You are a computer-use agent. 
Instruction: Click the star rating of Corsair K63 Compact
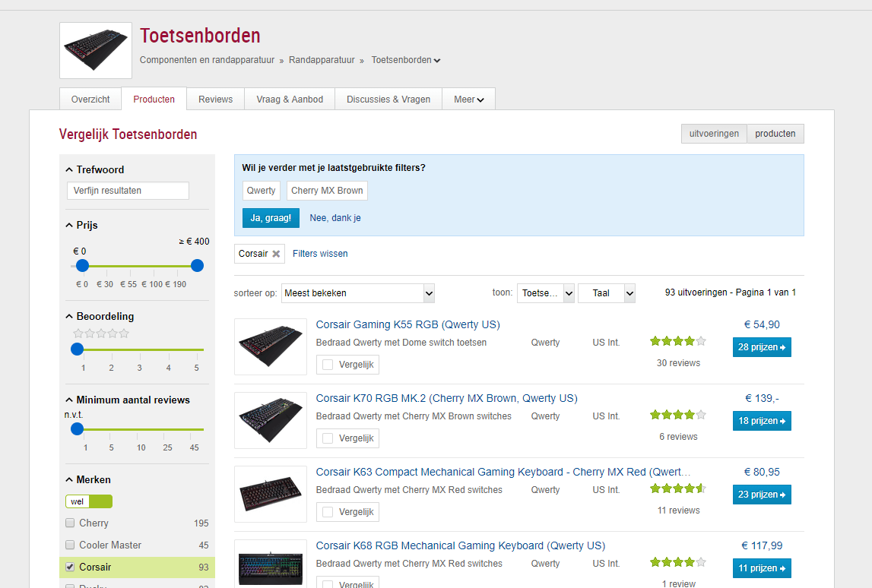pos(678,488)
